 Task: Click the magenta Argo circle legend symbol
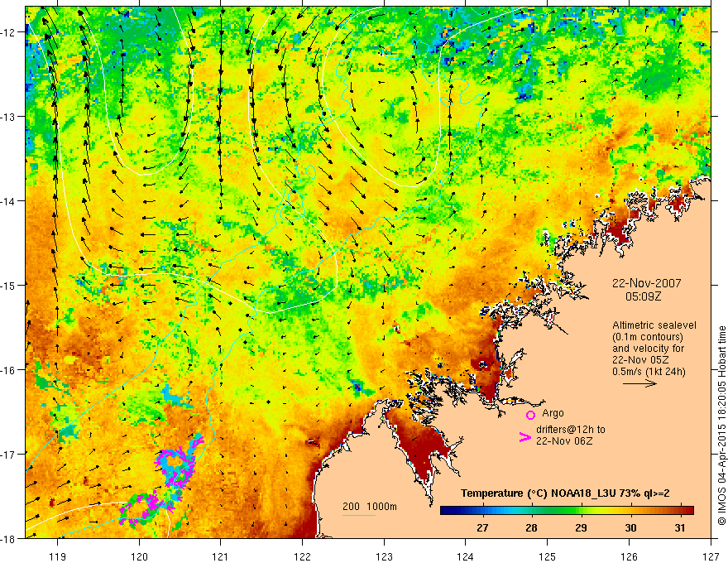point(530,415)
